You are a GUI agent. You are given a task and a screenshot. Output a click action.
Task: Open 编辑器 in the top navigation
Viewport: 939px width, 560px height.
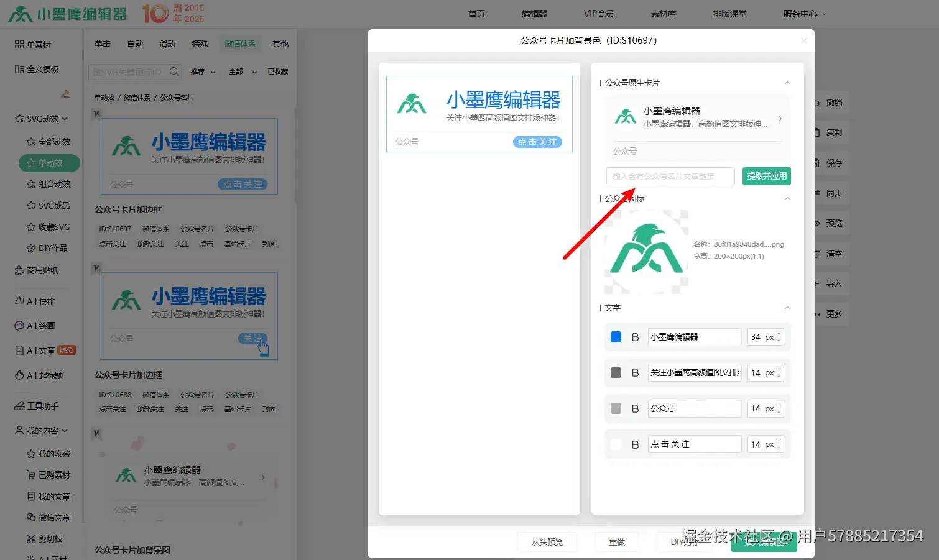pyautogui.click(x=534, y=14)
